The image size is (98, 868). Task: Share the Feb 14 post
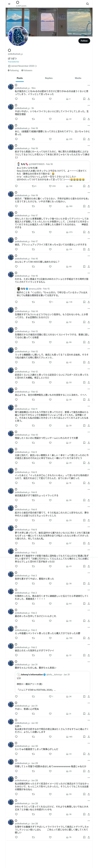(x=89, y=322)
